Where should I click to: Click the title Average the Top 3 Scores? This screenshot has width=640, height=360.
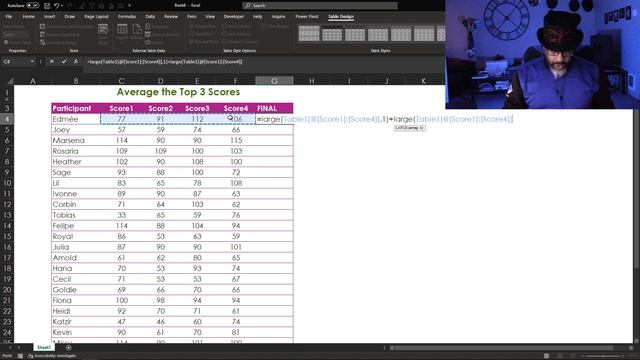[178, 92]
